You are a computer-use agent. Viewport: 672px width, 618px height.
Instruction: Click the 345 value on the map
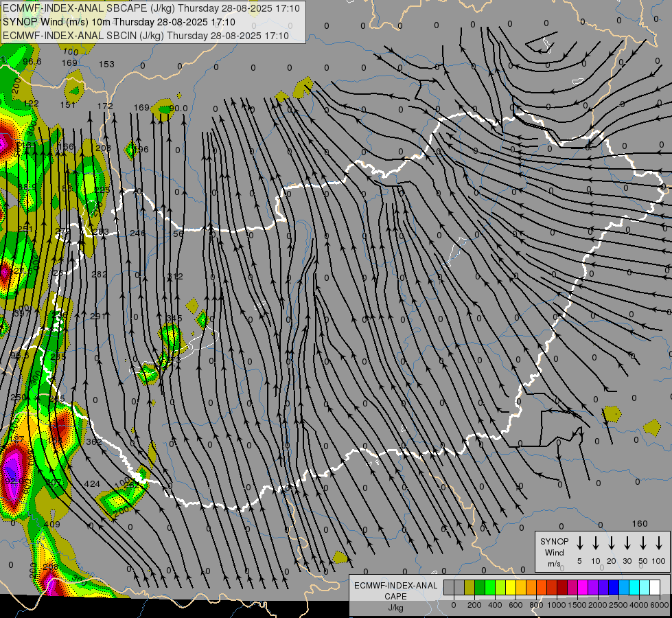click(174, 318)
